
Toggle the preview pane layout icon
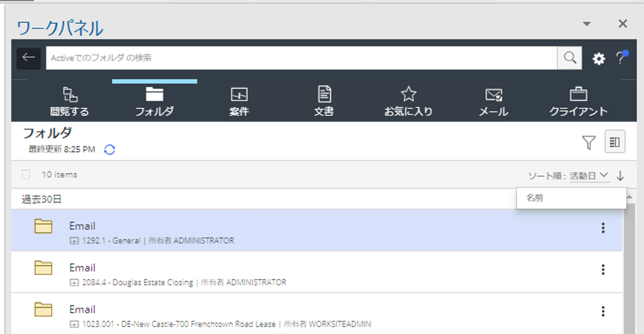click(x=614, y=142)
